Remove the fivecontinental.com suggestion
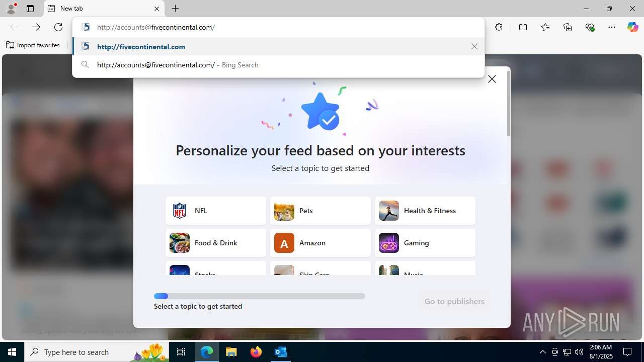644x362 pixels. [x=474, y=46]
